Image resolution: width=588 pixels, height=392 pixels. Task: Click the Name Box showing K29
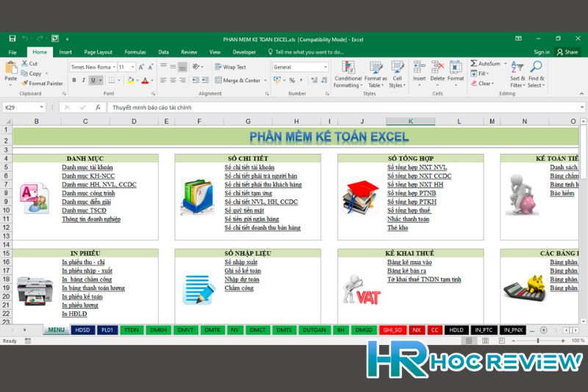[24, 107]
